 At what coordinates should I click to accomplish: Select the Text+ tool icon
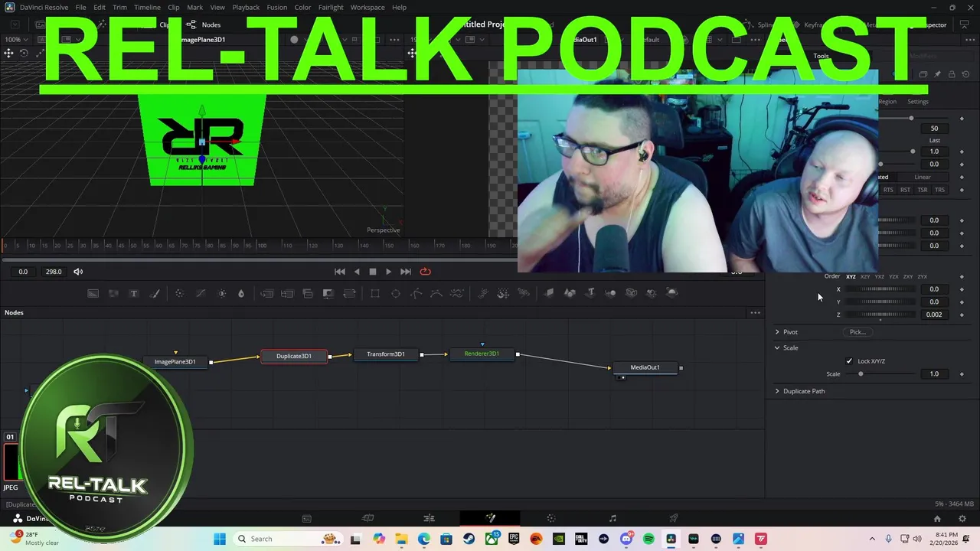pos(133,293)
